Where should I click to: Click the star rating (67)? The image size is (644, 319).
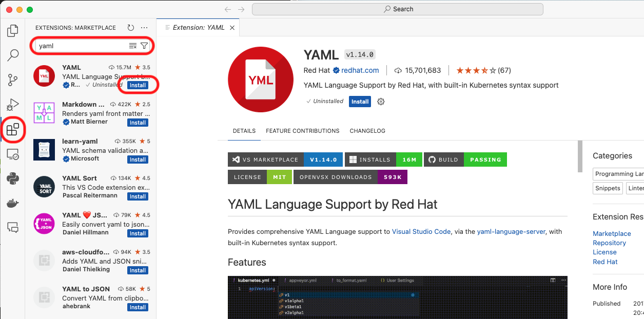(483, 70)
